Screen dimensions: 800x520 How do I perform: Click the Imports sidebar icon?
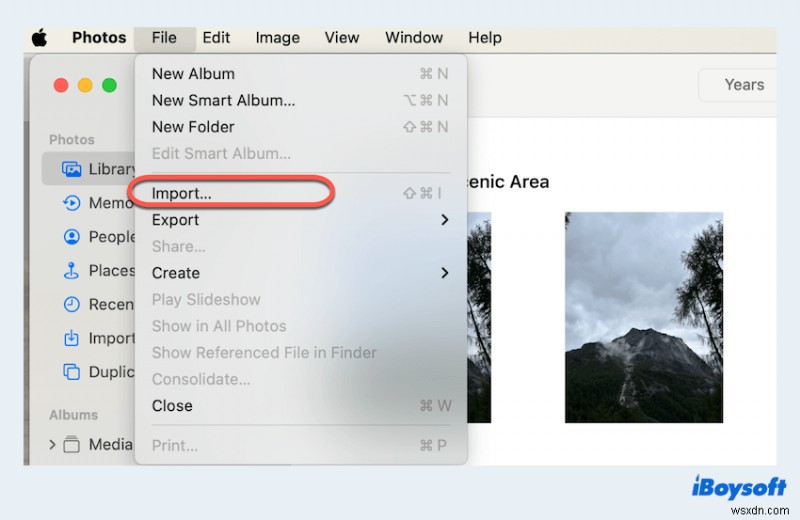(71, 338)
